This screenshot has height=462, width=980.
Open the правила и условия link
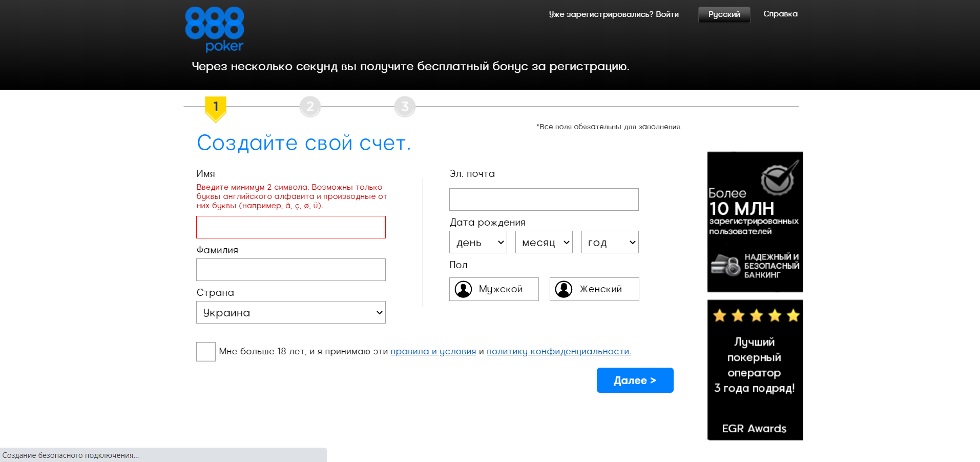433,352
